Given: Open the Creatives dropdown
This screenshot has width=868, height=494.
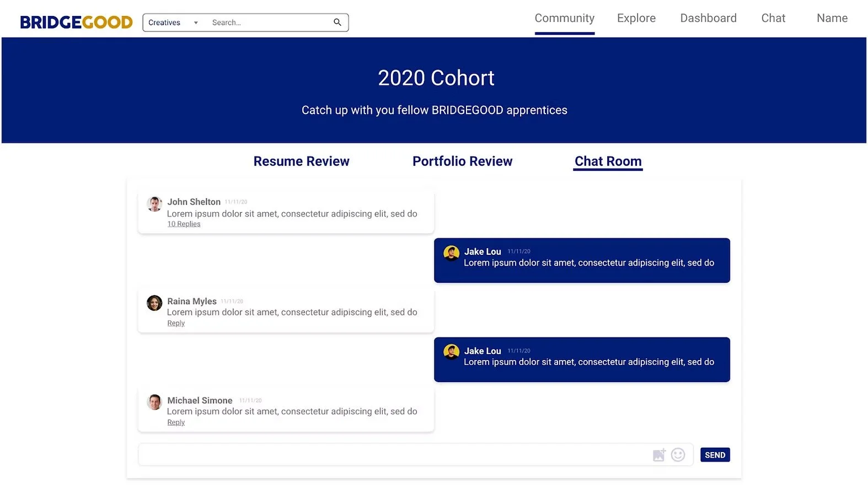Looking at the screenshot, I should click(x=173, y=23).
